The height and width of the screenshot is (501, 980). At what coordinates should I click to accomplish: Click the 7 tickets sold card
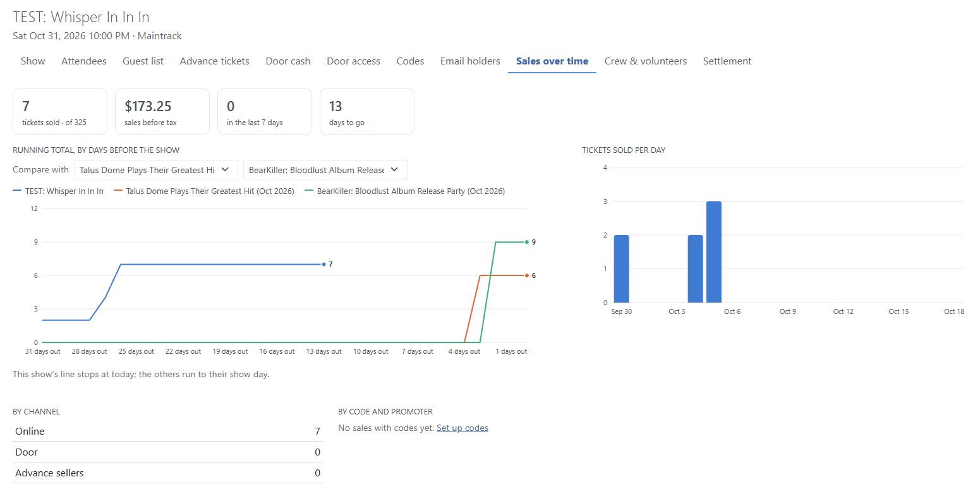click(x=60, y=112)
